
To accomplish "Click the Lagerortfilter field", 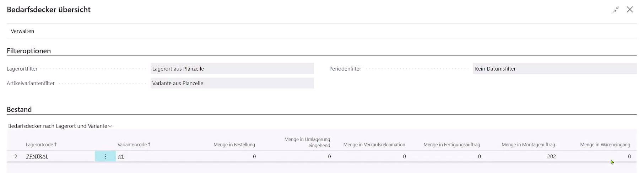I will coord(232,69).
